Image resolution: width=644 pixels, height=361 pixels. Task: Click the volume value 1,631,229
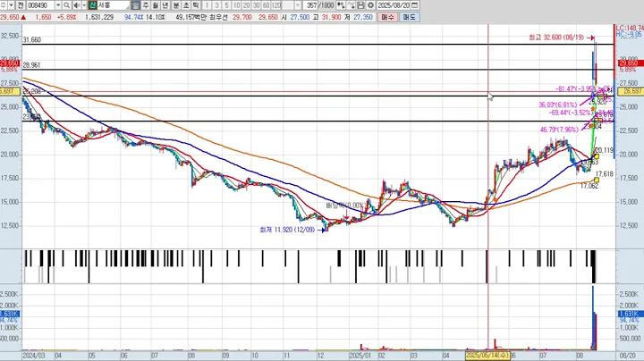click(99, 17)
